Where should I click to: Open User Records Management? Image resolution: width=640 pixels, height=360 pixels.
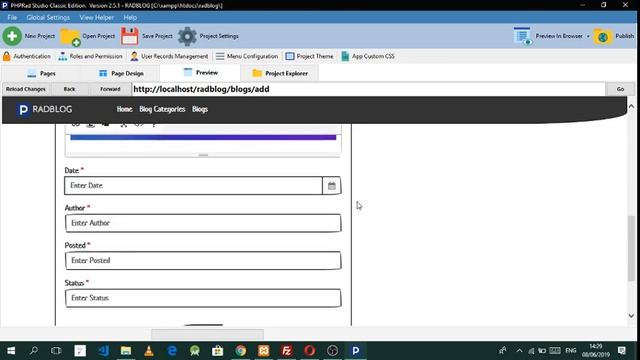[x=169, y=56]
